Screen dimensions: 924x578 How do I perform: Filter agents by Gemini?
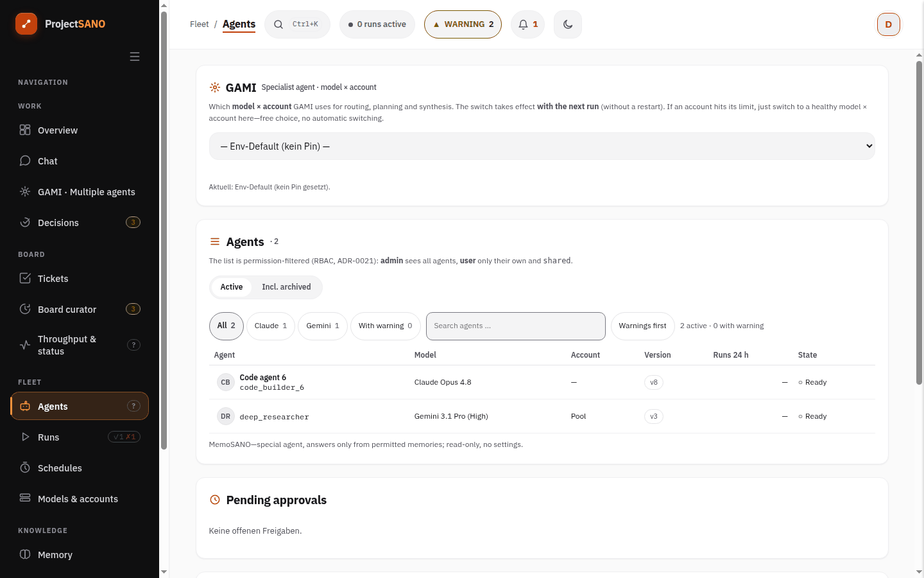click(x=323, y=326)
